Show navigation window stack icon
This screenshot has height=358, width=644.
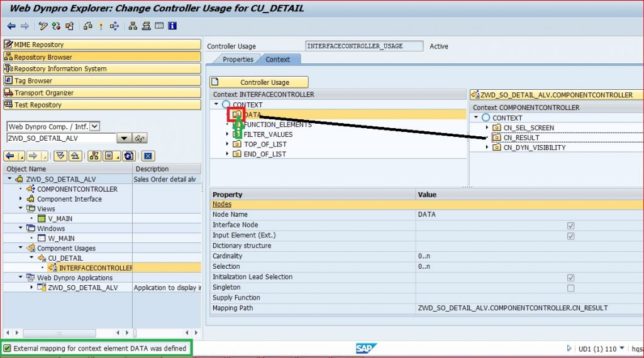[x=146, y=26]
